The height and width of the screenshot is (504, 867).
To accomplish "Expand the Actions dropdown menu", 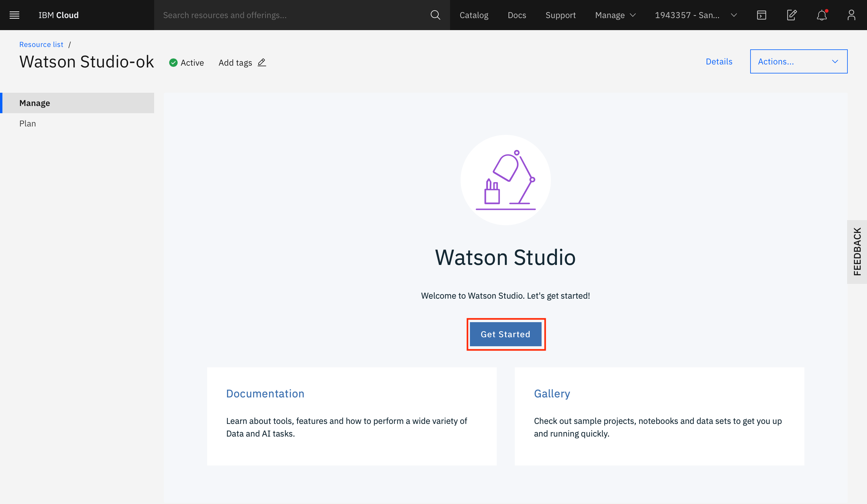I will [799, 61].
